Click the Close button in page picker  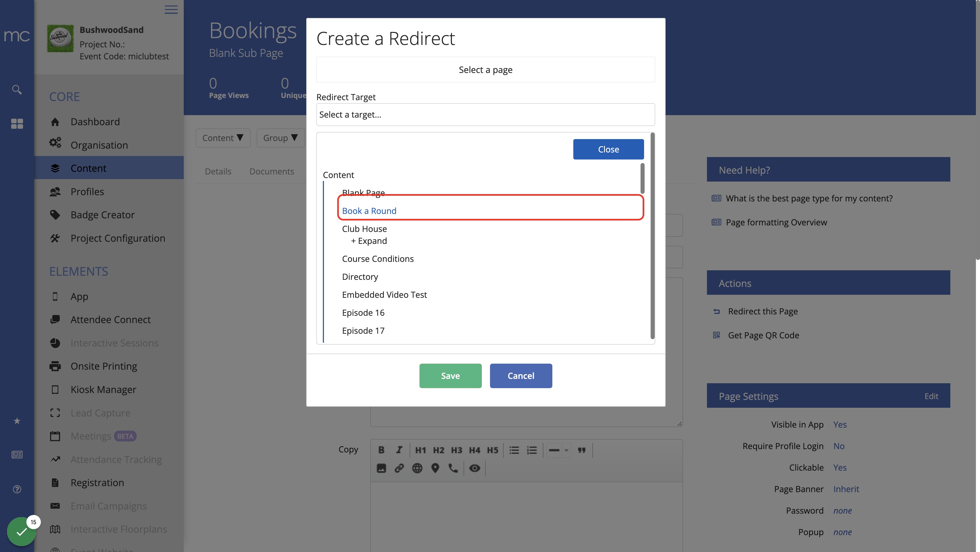tap(608, 149)
